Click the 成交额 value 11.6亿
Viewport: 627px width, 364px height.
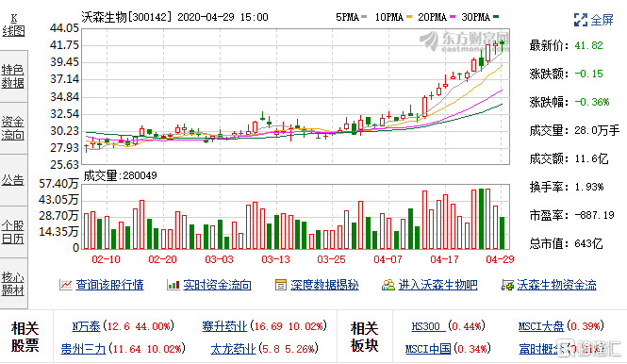[x=591, y=158]
